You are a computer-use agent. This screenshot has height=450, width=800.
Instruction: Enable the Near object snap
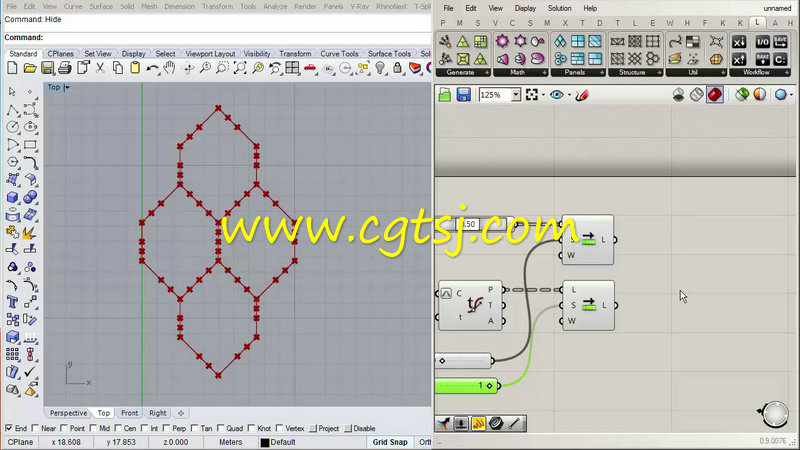coord(35,428)
